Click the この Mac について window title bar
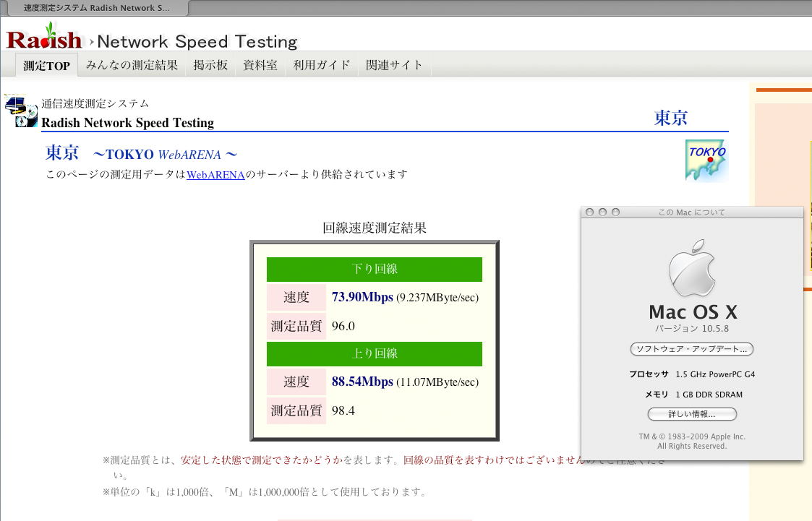The width and height of the screenshot is (812, 521). [692, 212]
